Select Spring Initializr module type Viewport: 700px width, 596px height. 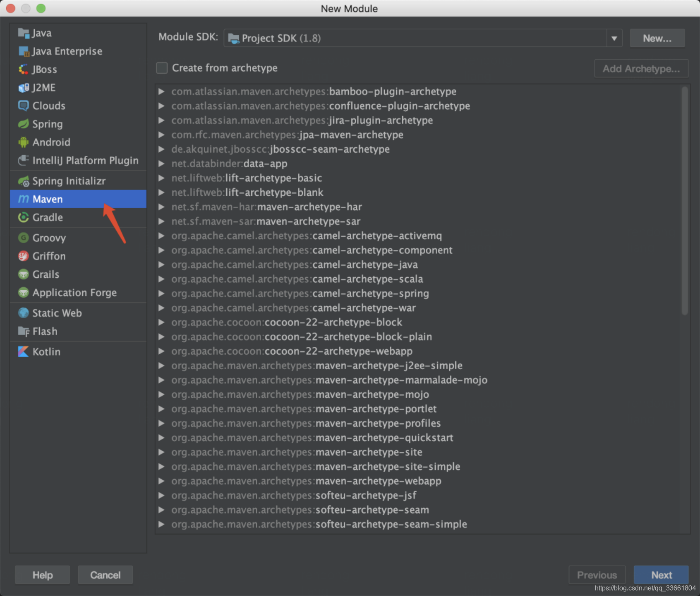point(78,181)
